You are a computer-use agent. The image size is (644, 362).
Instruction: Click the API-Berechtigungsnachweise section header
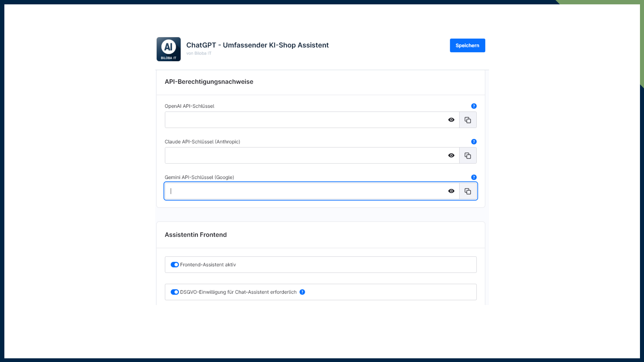pos(209,82)
